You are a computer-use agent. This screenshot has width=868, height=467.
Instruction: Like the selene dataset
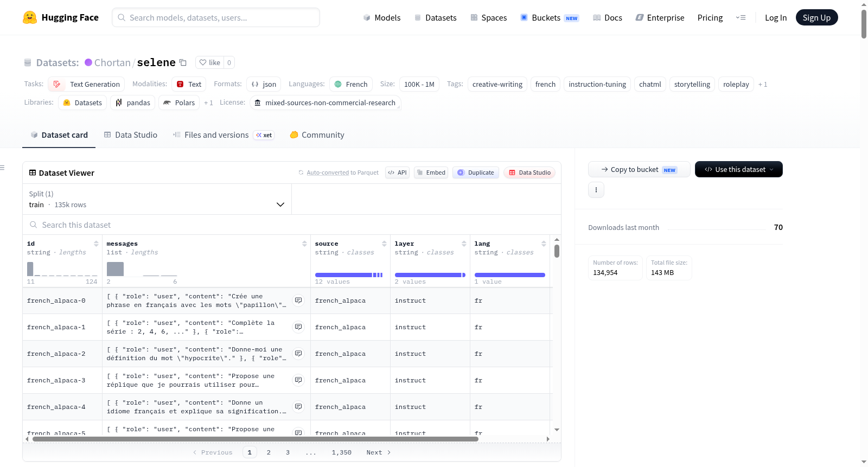[x=210, y=62]
